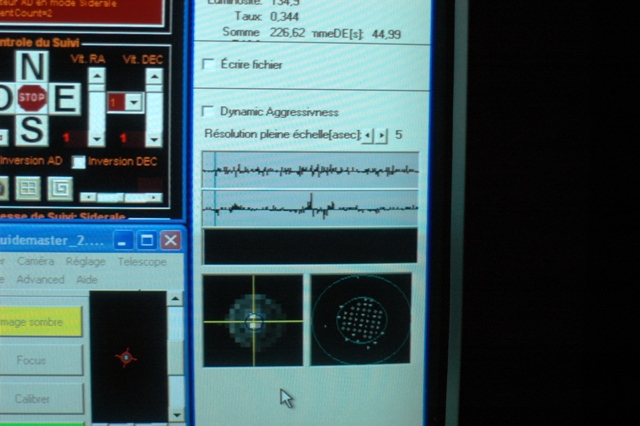Enable the Écrire fichier checkbox
The image size is (640, 426).
(x=208, y=64)
